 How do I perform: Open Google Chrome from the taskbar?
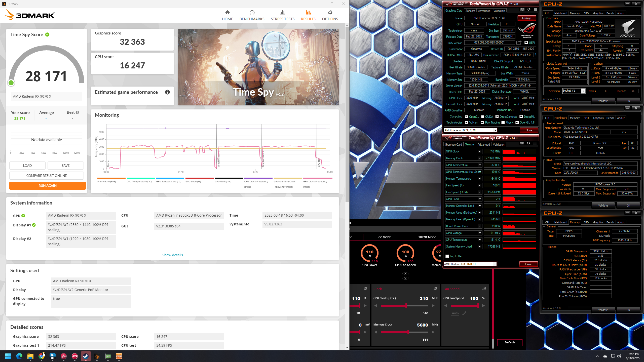[x=42, y=356]
